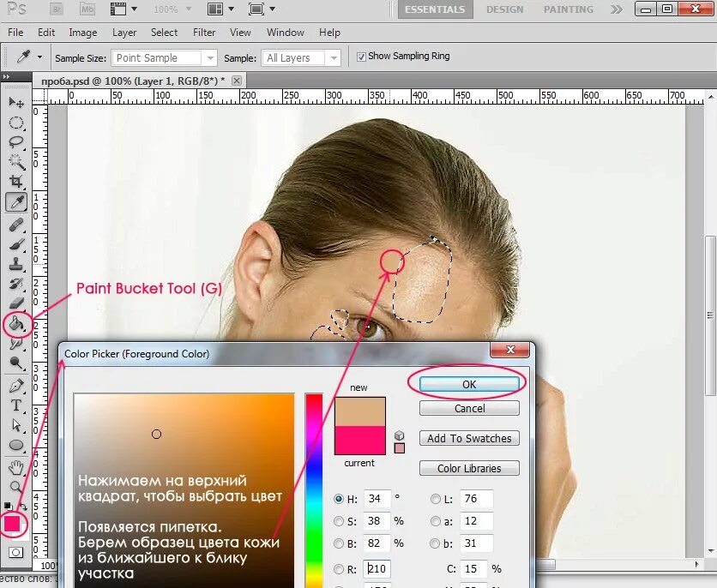Image resolution: width=717 pixels, height=588 pixels.
Task: Select the S saturation radio button
Action: [x=339, y=521]
